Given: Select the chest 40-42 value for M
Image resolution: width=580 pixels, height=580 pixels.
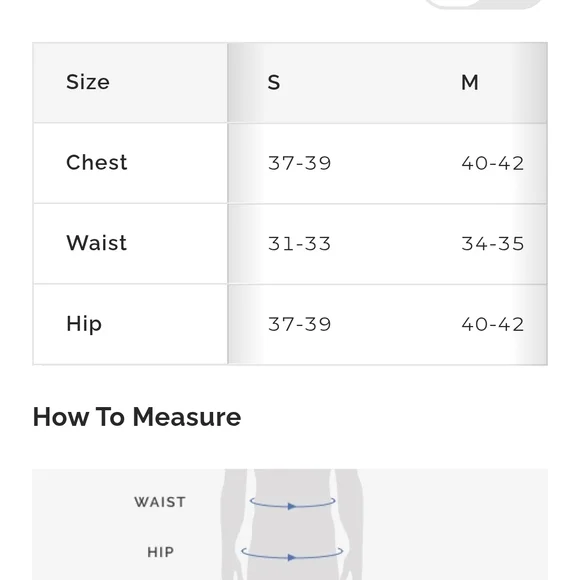Looking at the screenshot, I should coord(492,163).
